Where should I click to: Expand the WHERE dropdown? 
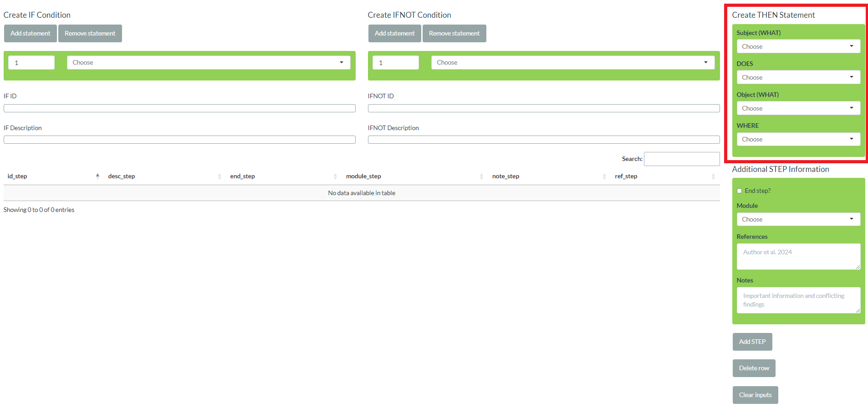tap(798, 139)
